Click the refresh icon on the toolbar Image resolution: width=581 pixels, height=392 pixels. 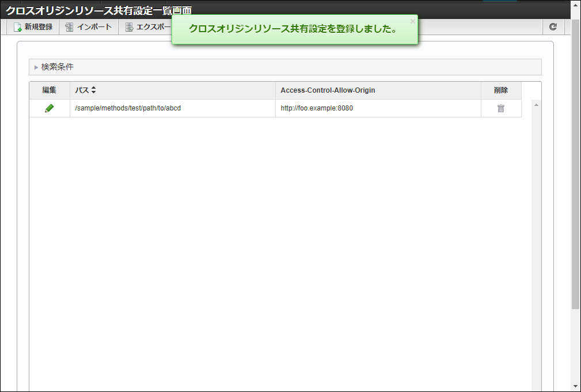(x=553, y=26)
